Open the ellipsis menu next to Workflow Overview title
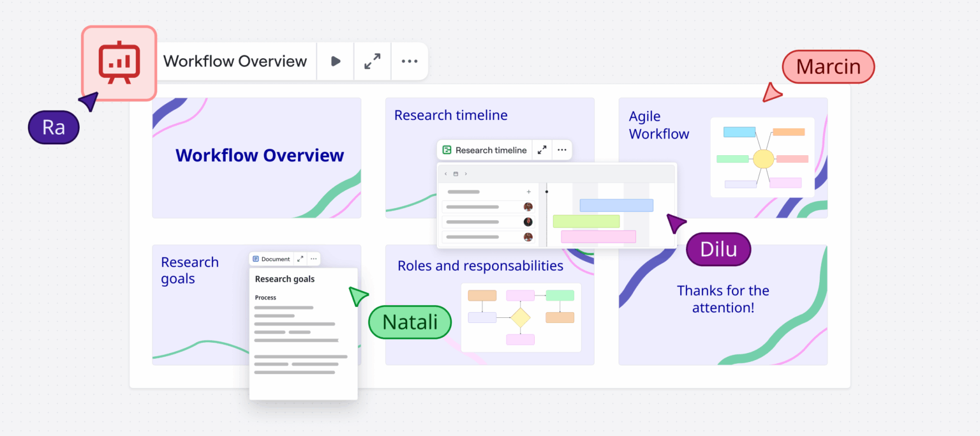The width and height of the screenshot is (980, 436). click(409, 61)
